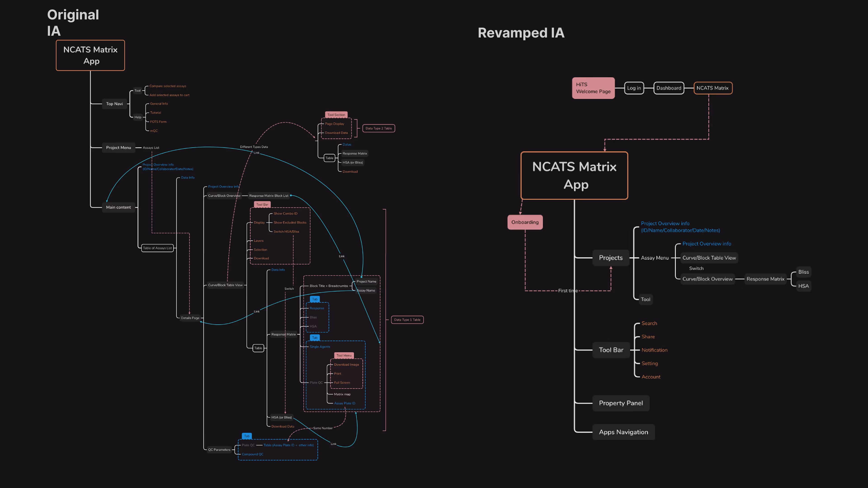Click Table (Assay Plate ID + other info)
Viewport: 868px width, 488px height.
point(288,445)
